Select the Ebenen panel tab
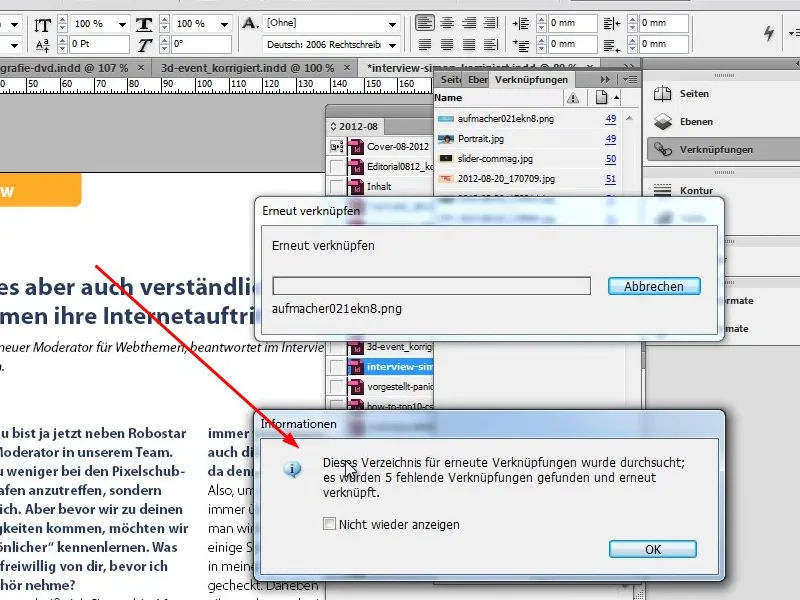The height and width of the screenshot is (600, 800). coord(477,80)
